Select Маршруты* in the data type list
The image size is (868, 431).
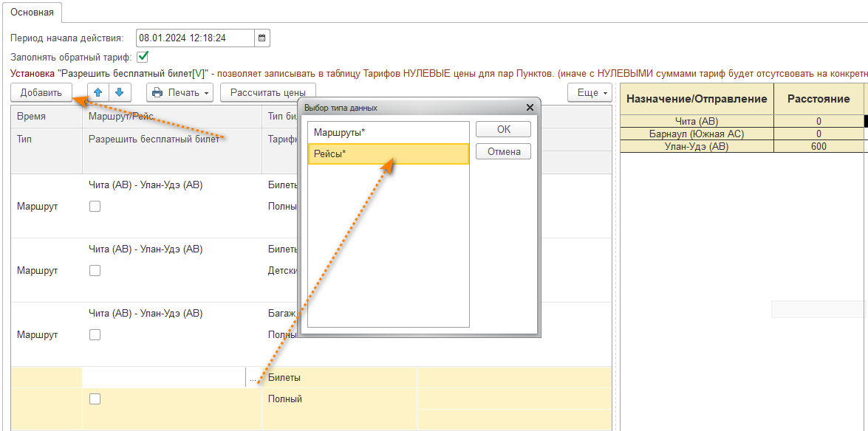tap(388, 132)
